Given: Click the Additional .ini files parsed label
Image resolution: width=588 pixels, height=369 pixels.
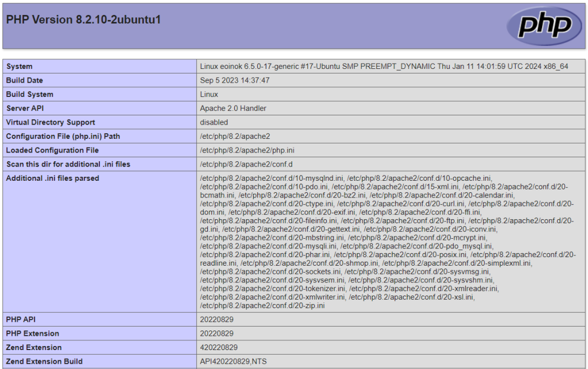Looking at the screenshot, I should 52,178.
